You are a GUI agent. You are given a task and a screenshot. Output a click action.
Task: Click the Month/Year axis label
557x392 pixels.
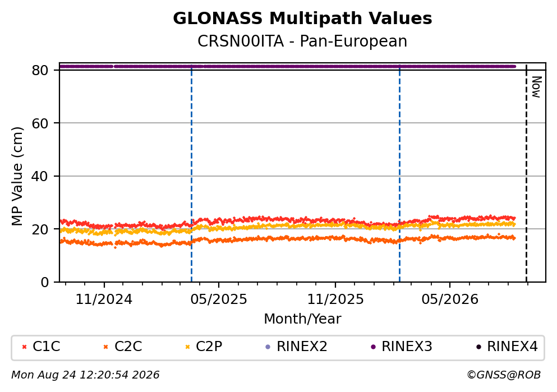tap(302, 319)
